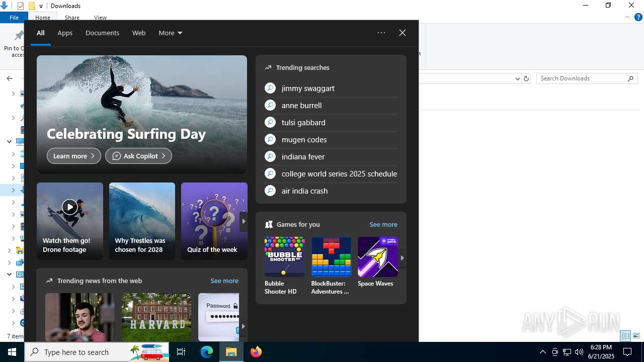Open notification center icon
The width and height of the screenshot is (644, 362).
[627, 352]
